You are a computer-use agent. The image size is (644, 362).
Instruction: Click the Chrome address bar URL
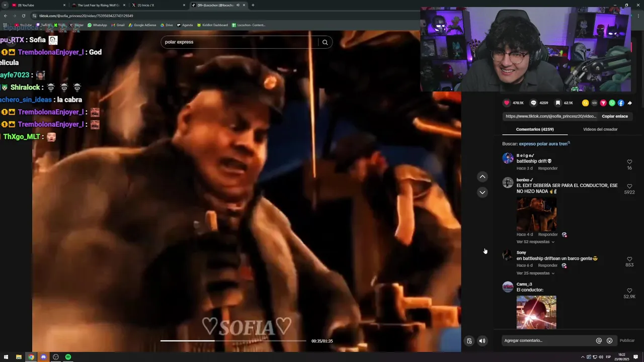(86, 16)
